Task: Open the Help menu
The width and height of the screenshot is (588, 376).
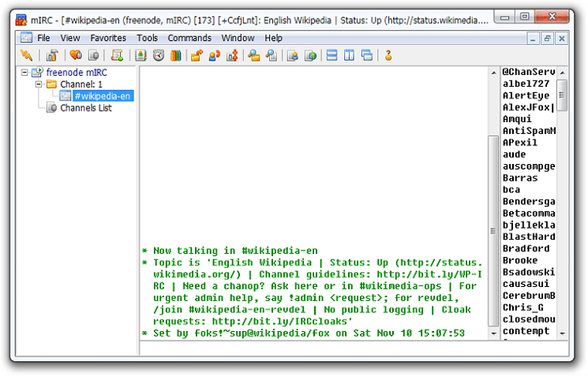Action: coord(273,38)
